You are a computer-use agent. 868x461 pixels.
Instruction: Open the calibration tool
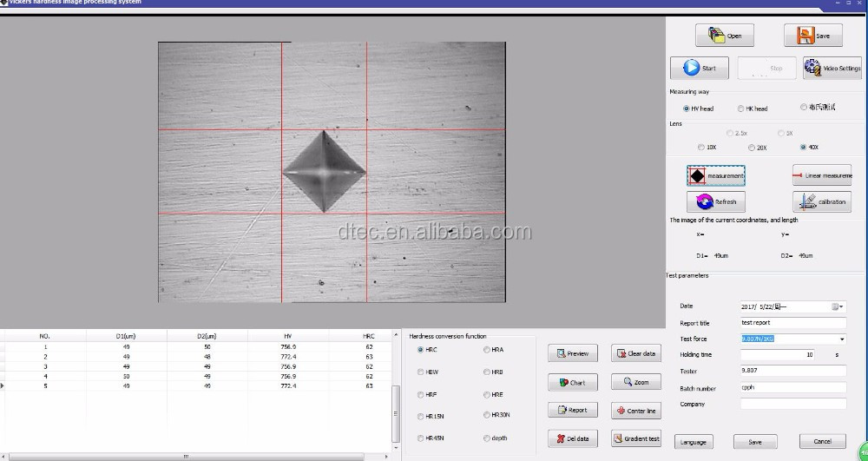pyautogui.click(x=822, y=201)
